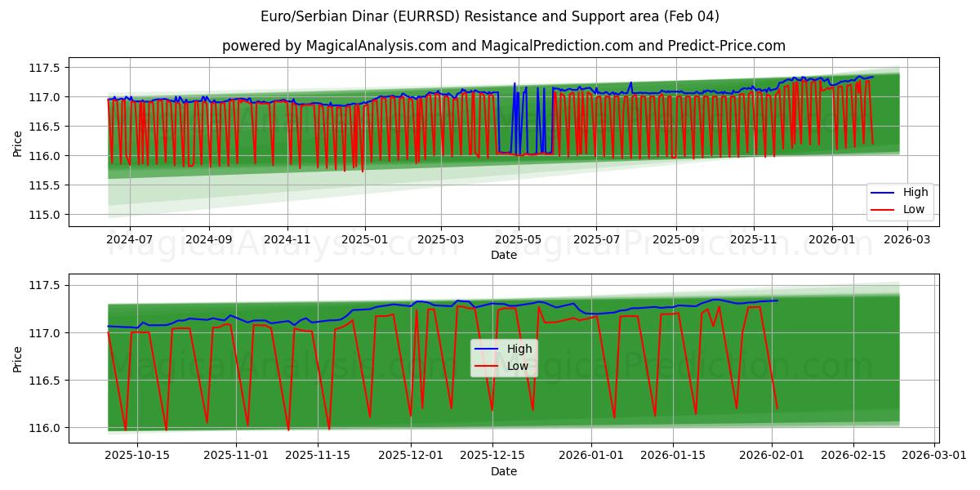Select the Date axis label on bottom chart
The width and height of the screenshot is (980, 490).
(503, 471)
